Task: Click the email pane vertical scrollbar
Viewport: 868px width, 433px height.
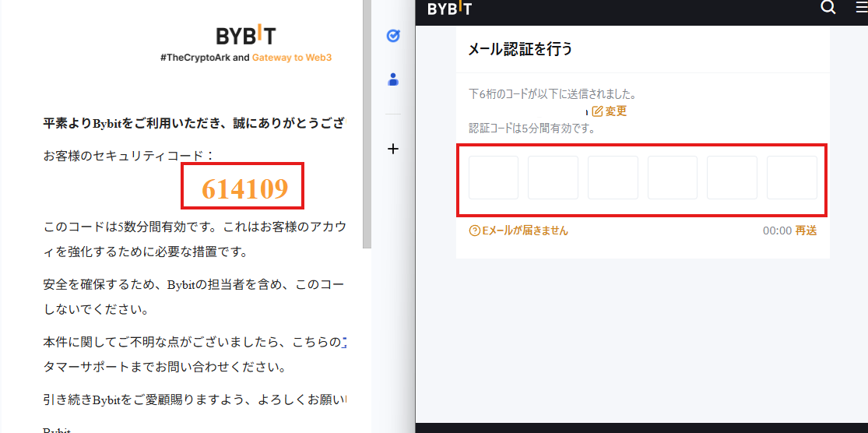Action: 367,124
